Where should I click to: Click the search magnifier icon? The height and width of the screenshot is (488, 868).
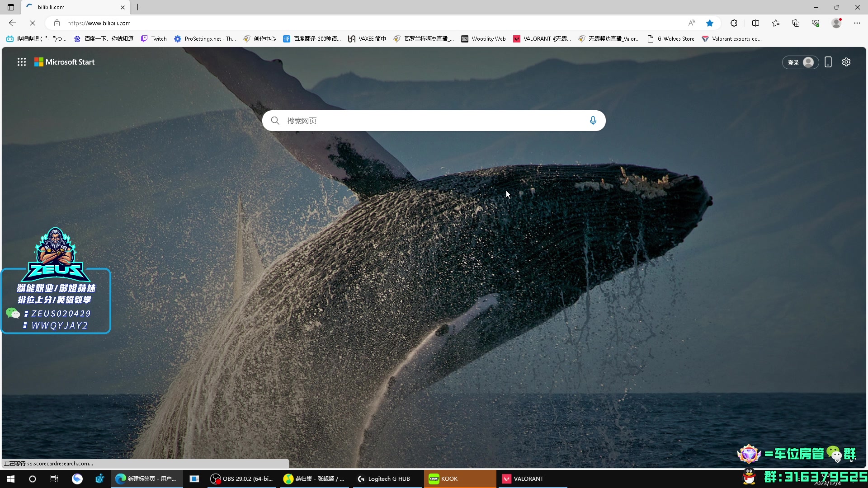[x=275, y=121]
